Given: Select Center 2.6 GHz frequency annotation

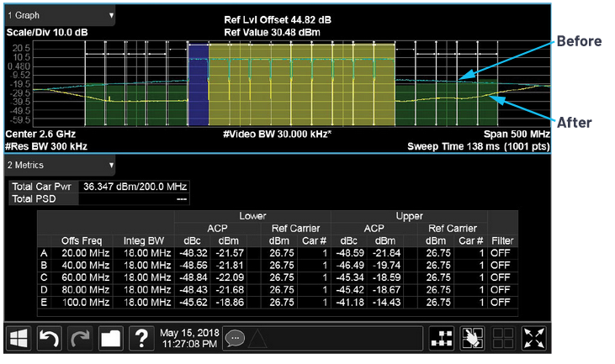Looking at the screenshot, I should [40, 134].
